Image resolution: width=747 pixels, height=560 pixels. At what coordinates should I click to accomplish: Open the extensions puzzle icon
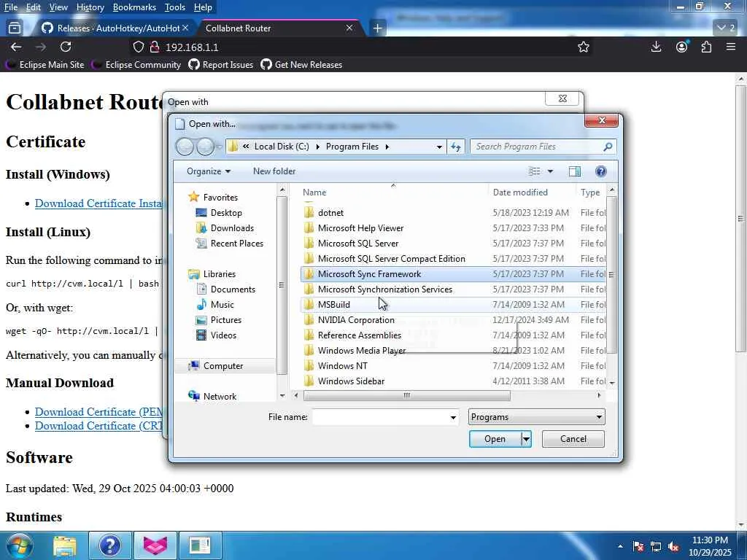pyautogui.click(x=706, y=47)
